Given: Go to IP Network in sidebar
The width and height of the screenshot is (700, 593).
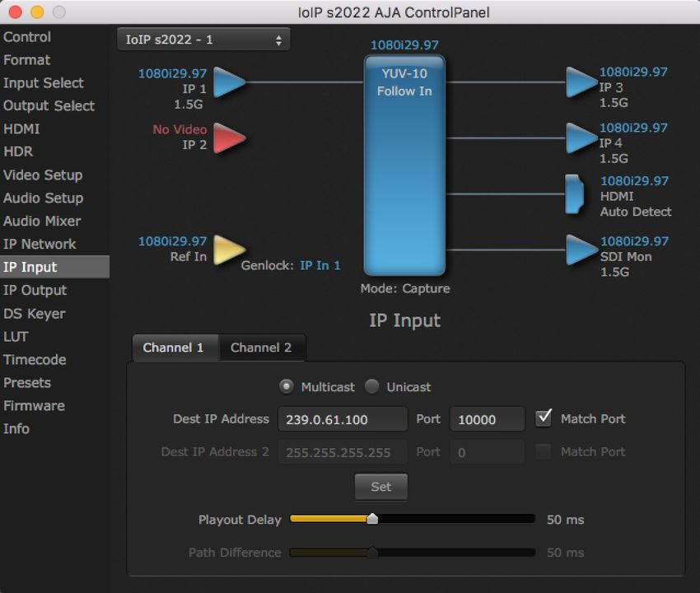Looking at the screenshot, I should pyautogui.click(x=54, y=244).
